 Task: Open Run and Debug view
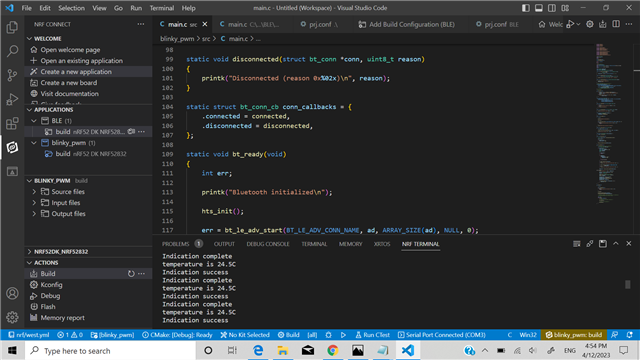[x=12, y=99]
